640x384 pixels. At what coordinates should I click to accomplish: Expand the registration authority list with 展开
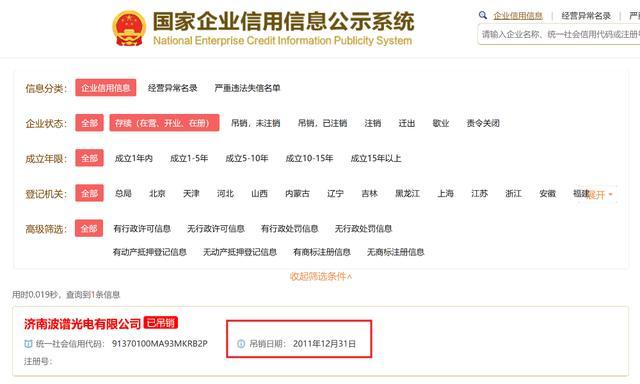tap(599, 195)
